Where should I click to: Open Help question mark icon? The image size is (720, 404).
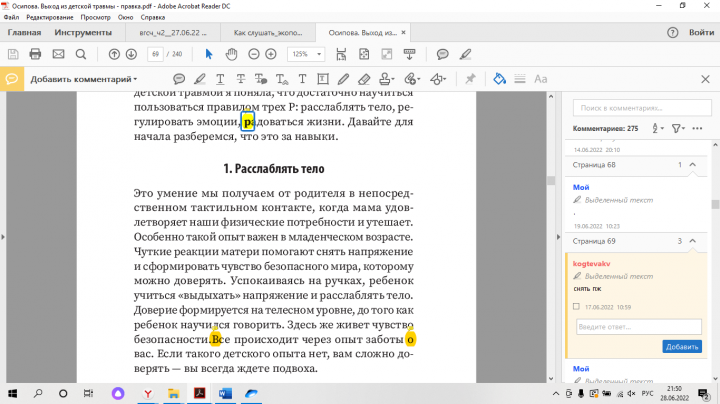click(x=672, y=33)
